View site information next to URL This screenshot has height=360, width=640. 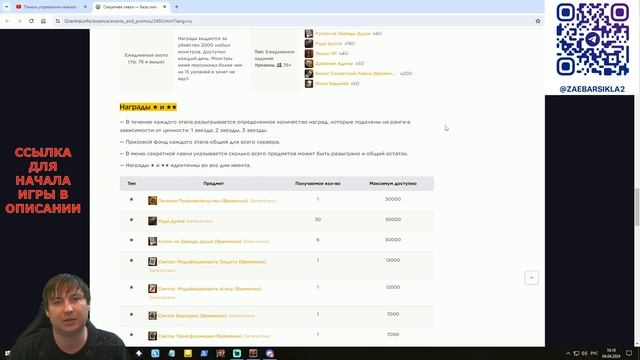[x=58, y=21]
